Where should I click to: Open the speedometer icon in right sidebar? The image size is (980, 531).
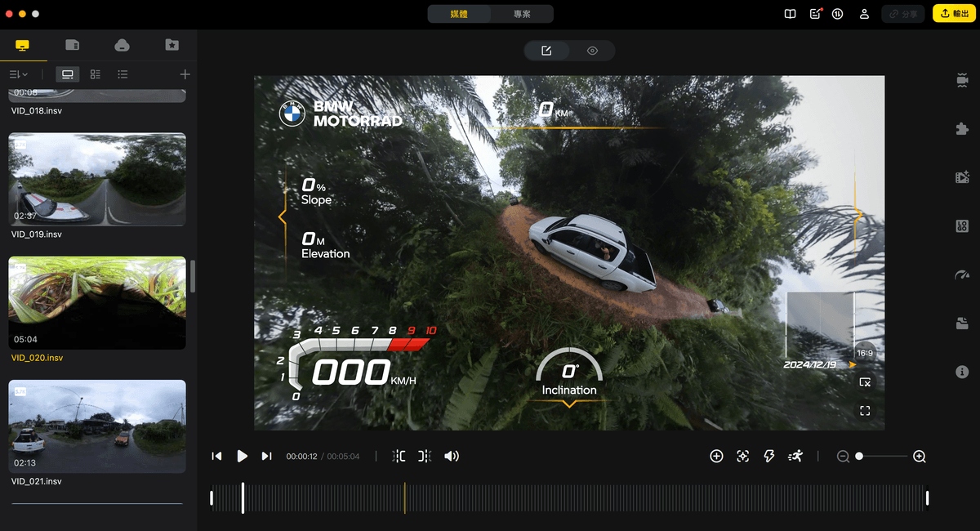tap(962, 275)
